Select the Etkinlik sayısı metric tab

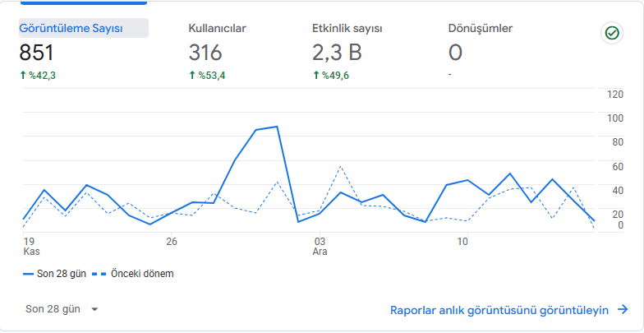click(347, 28)
